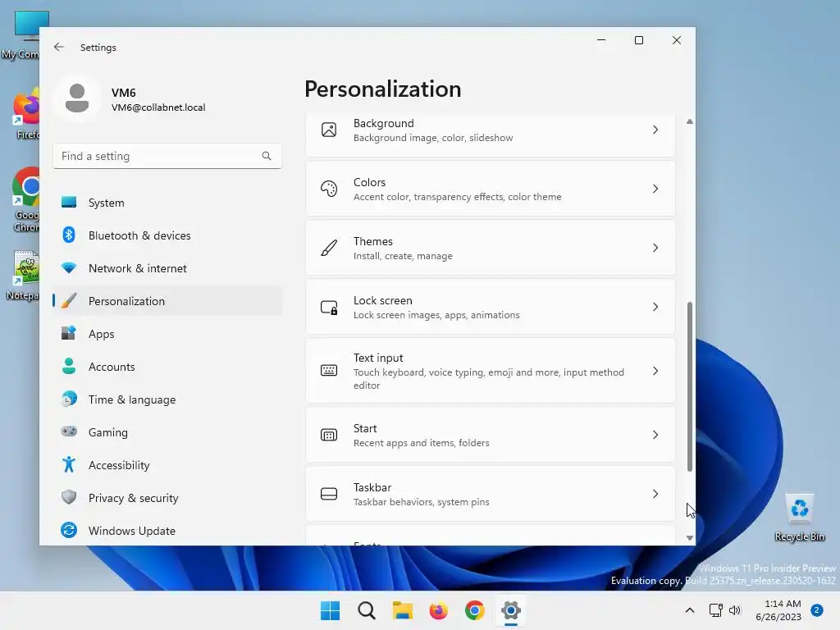Click the Windows Update sync icon

pyautogui.click(x=69, y=530)
